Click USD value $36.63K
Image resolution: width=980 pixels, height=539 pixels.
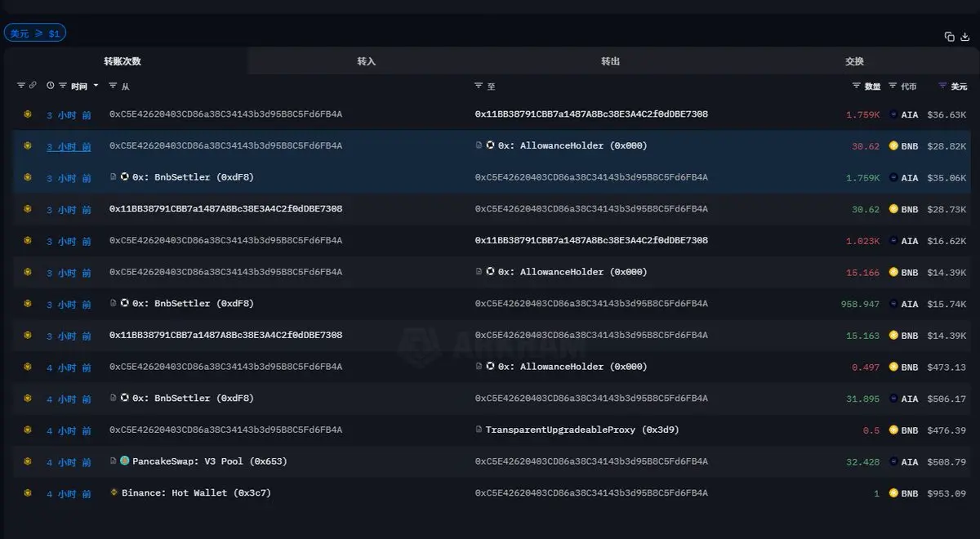point(947,114)
